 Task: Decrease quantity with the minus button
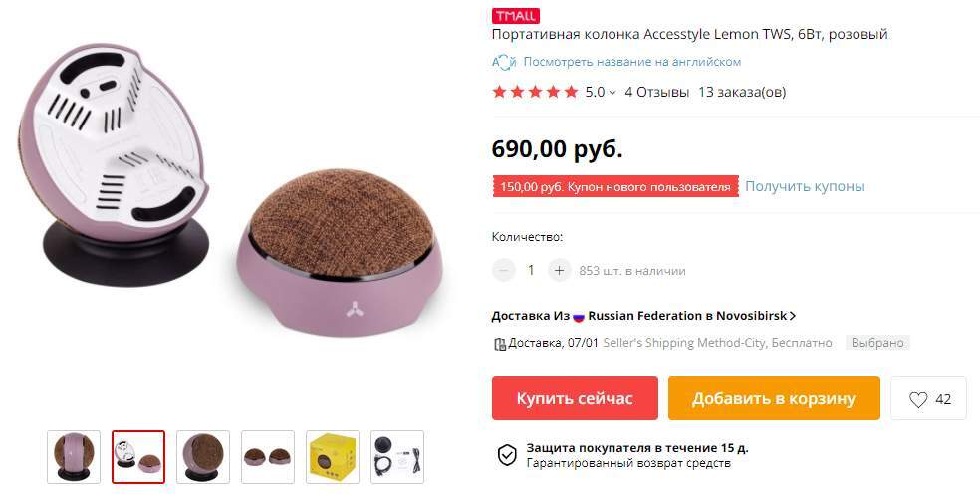503,271
